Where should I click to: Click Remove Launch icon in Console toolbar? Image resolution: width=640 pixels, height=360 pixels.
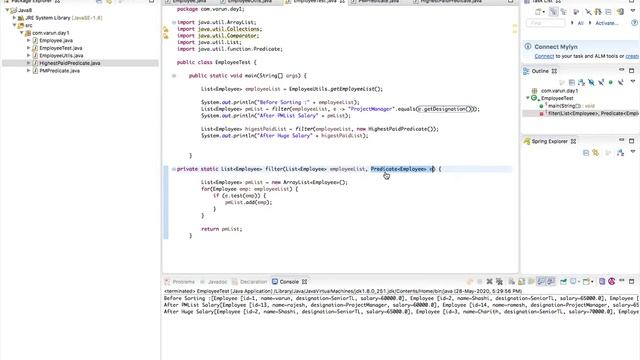point(489,282)
